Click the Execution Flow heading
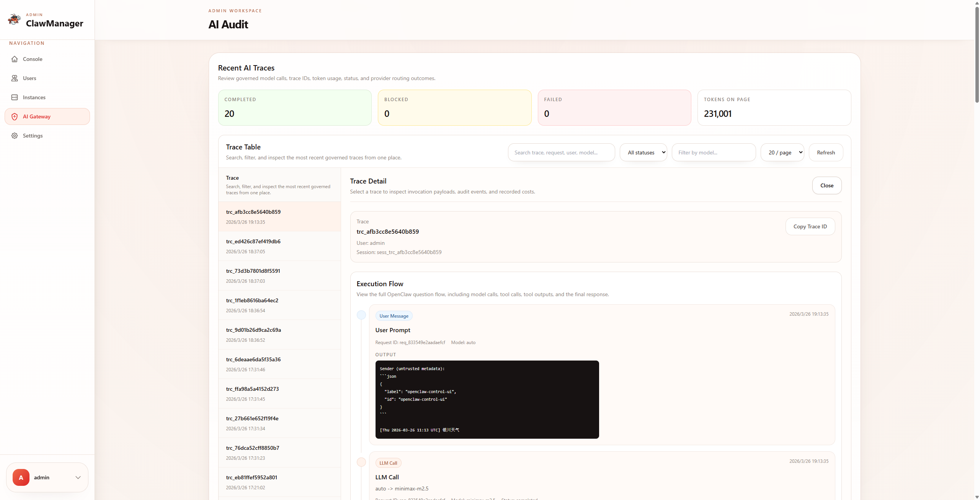 point(380,284)
